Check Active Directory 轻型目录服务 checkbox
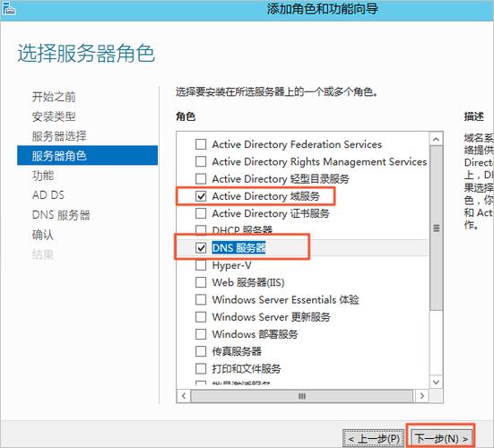This screenshot has width=494, height=448. click(x=201, y=179)
